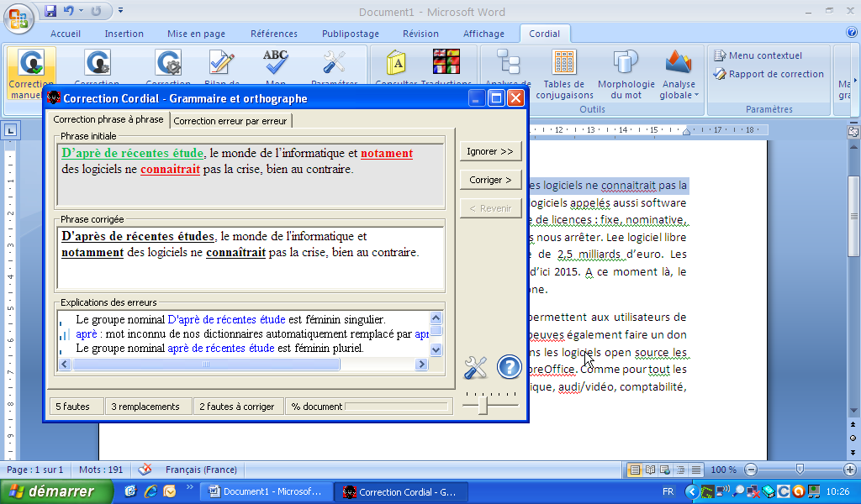Undo the last action
Viewport: 861px width, 504px height.
click(69, 10)
